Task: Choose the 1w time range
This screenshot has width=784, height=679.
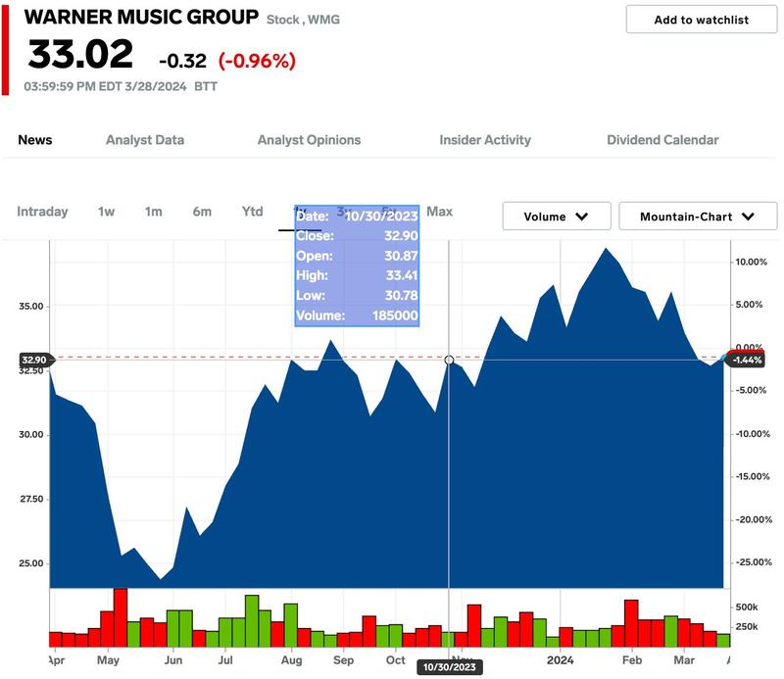Action: point(107,212)
